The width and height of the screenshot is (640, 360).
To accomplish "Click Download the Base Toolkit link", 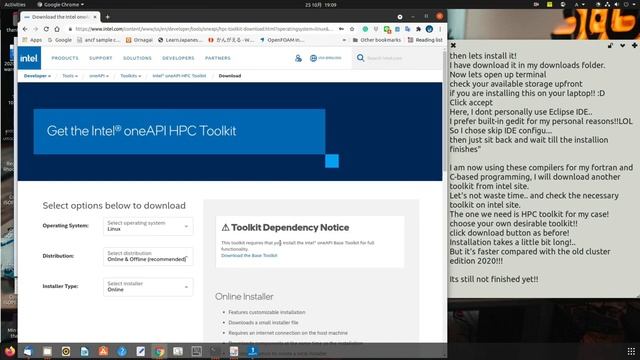I will (x=249, y=256).
